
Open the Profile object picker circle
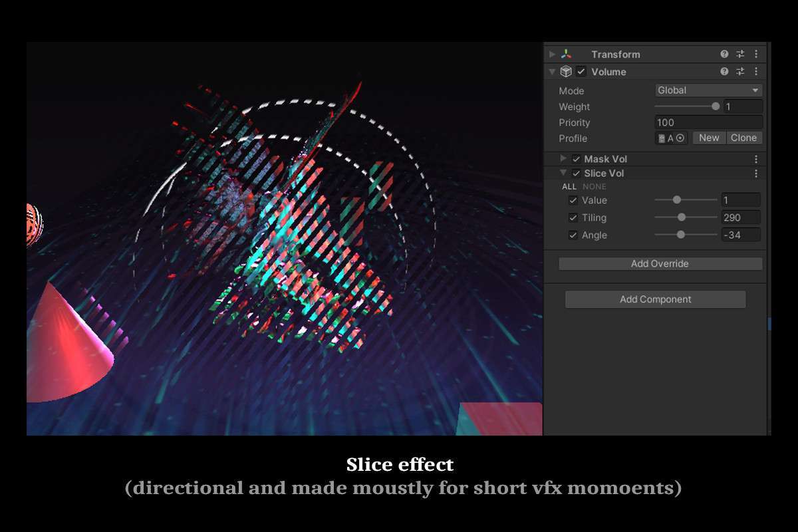pyautogui.click(x=680, y=138)
